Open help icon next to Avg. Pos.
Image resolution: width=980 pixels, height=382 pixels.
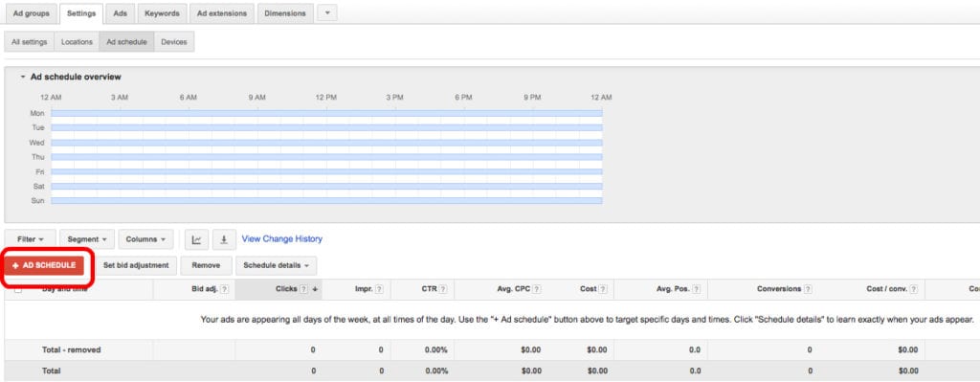coord(697,289)
